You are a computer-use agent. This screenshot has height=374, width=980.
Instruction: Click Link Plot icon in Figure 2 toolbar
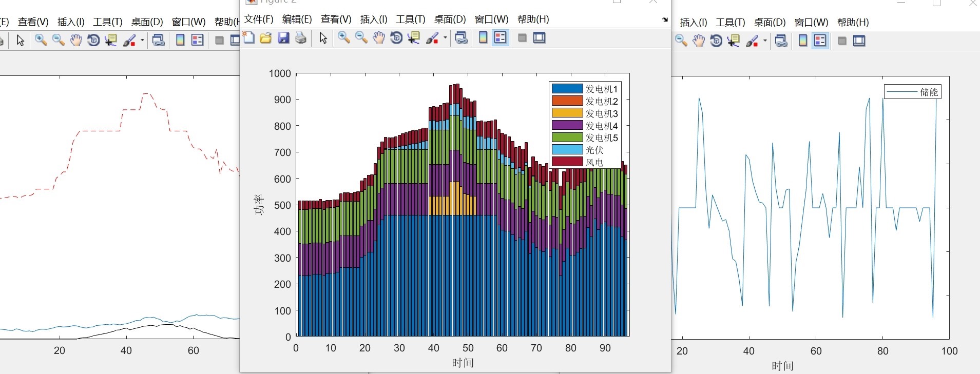coord(462,38)
